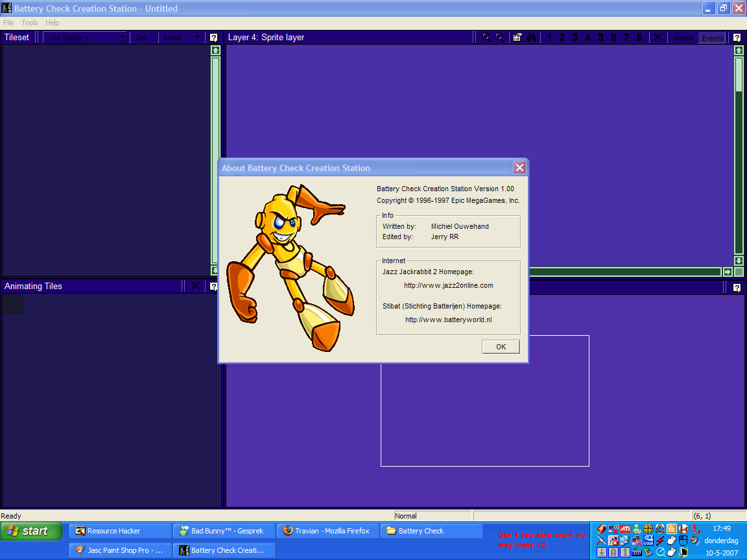The width and height of the screenshot is (747, 560).
Task: Click the jazz2online.com homepage link
Action: (448, 285)
